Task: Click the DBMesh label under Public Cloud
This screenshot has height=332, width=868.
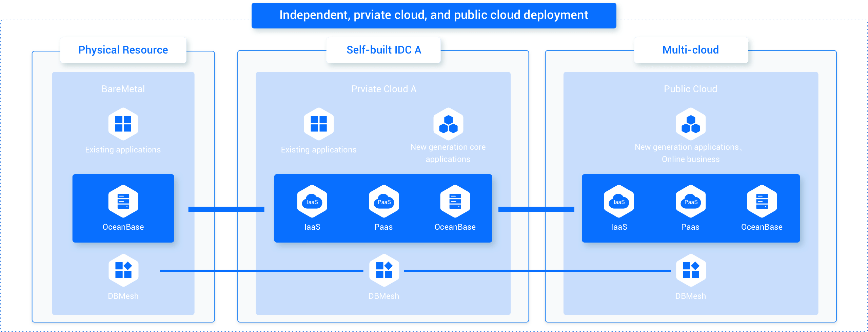Action: (x=691, y=296)
